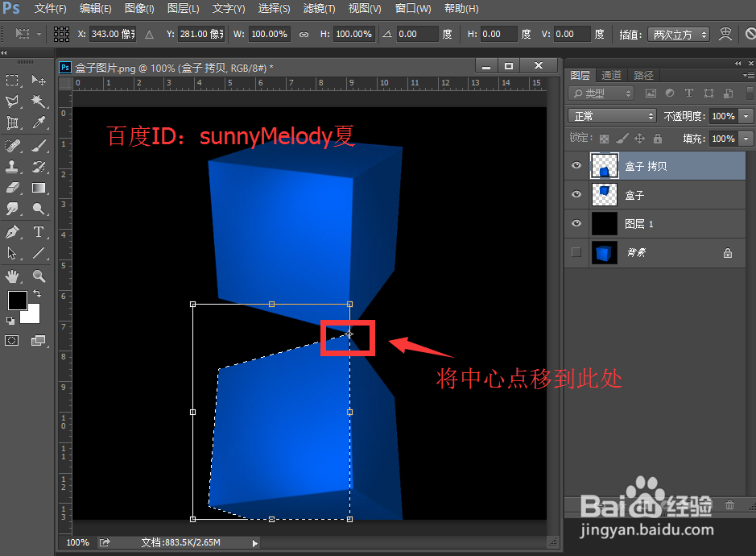Choose the Healing Brush tool
756x556 pixels.
point(13,145)
